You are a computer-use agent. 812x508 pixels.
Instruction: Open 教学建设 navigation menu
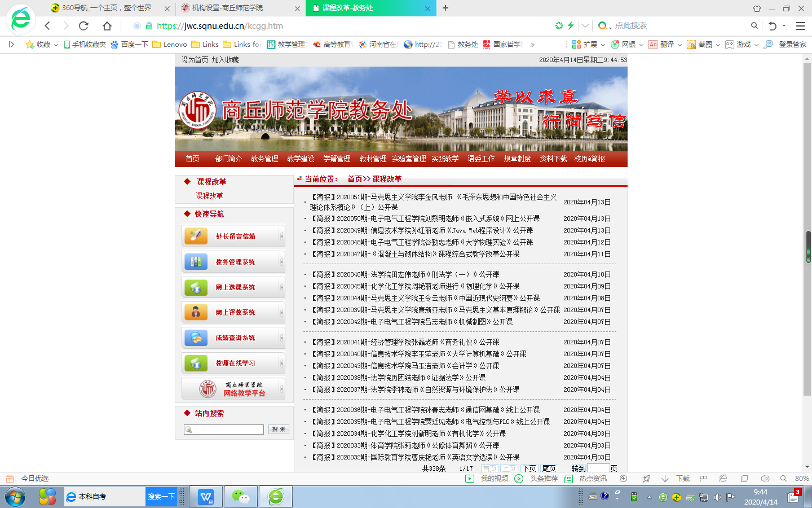[301, 159]
